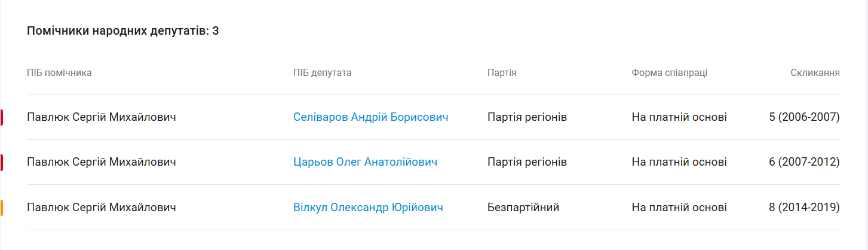Click the Скликання column header
This screenshot has height=250, width=868.
click(x=815, y=73)
